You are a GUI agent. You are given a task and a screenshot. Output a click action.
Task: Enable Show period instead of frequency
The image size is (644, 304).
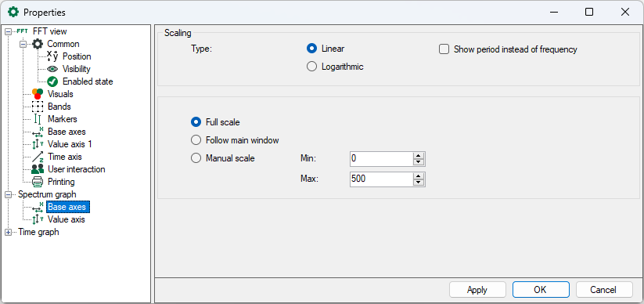pyautogui.click(x=444, y=49)
